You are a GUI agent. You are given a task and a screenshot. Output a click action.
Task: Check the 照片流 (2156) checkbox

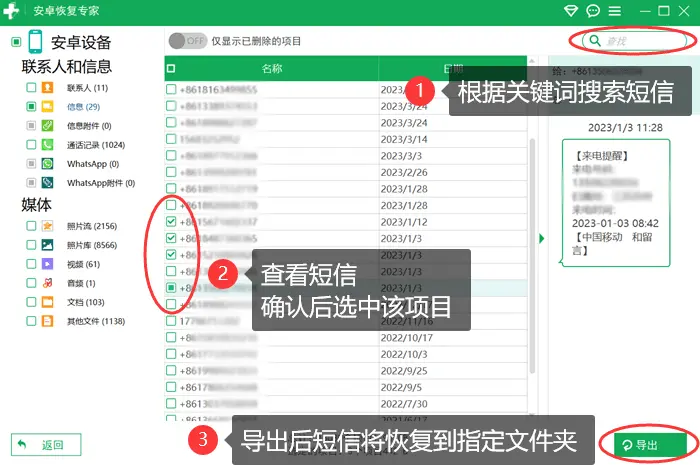tap(31, 226)
